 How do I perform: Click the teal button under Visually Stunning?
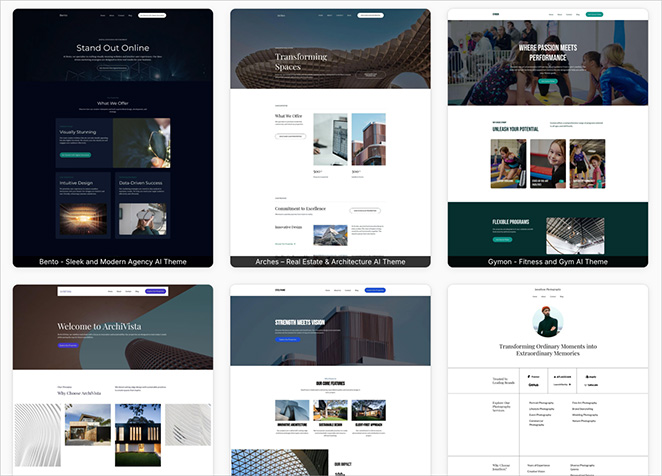[x=75, y=155]
